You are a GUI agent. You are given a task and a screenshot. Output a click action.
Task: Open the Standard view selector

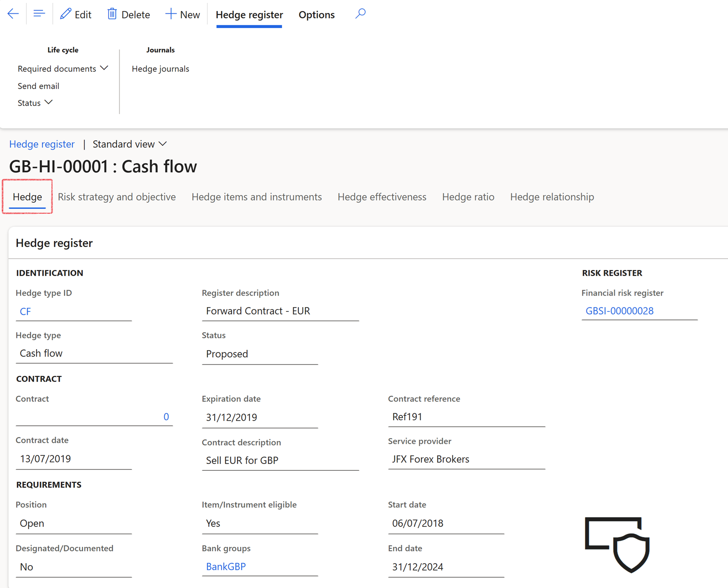coord(130,144)
